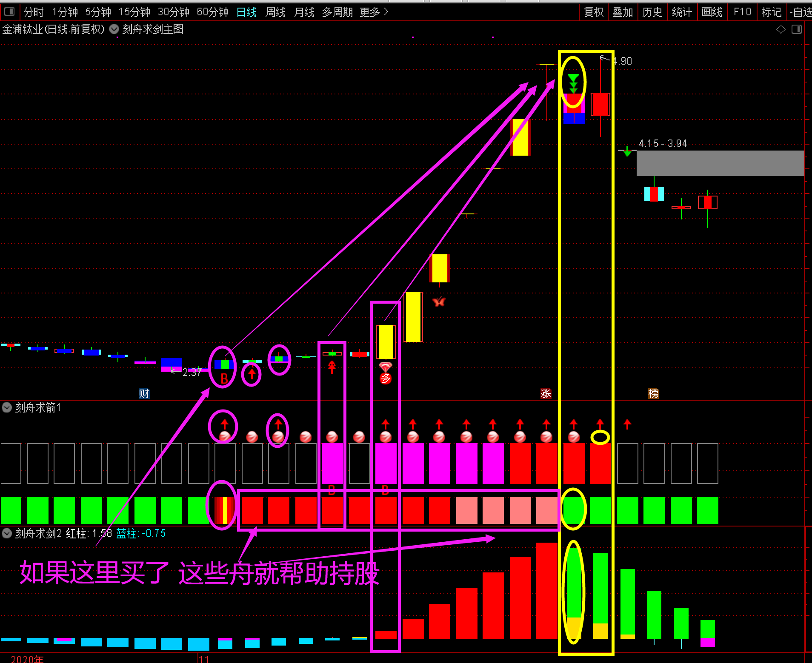Open the 更多 periods menu
Viewport: 812px width, 663px height.
[x=374, y=12]
